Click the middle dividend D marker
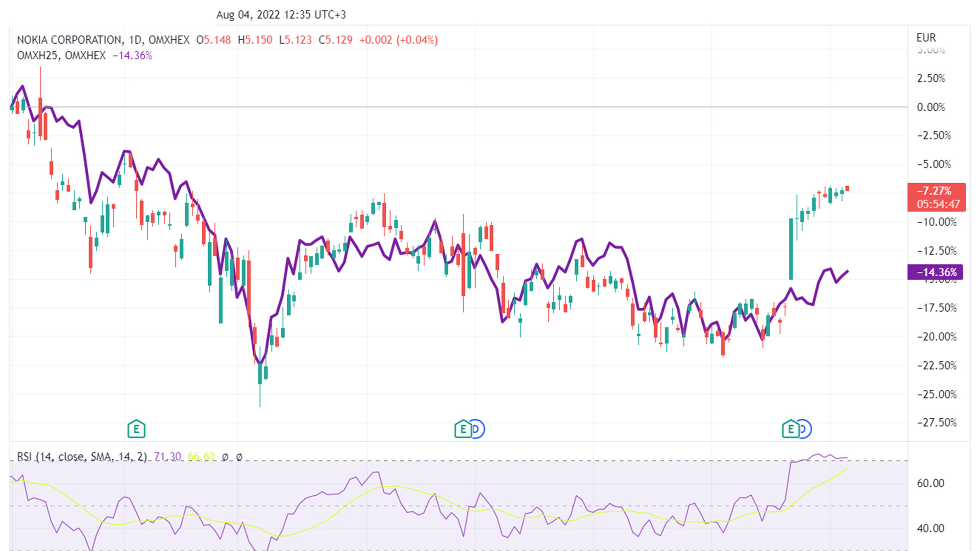Screen dimensions: 980x551 click(478, 429)
